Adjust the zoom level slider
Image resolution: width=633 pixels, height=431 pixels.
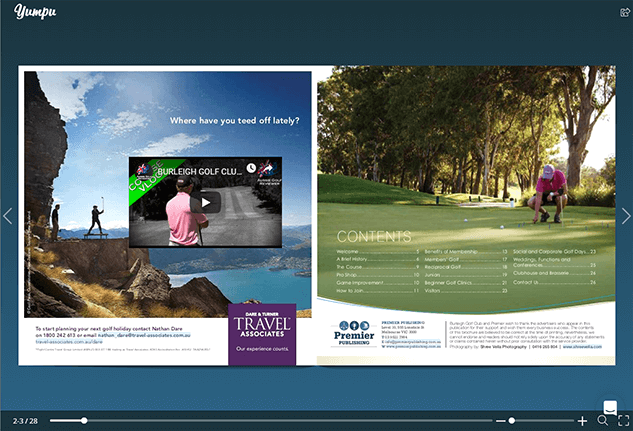(512, 421)
